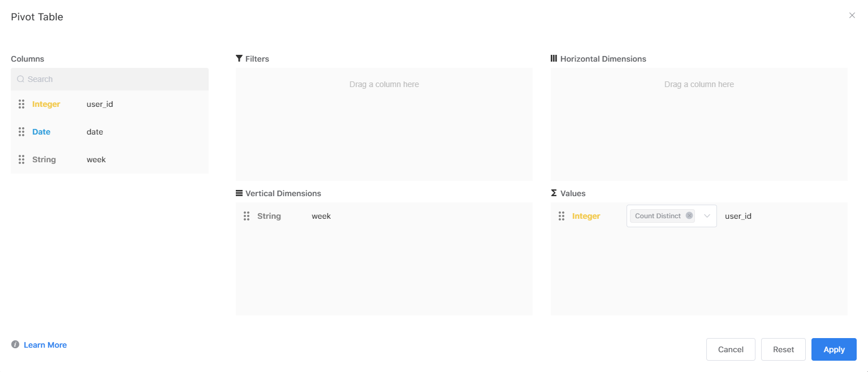
Task: Cancel the pivot table dialog
Action: tap(731, 349)
